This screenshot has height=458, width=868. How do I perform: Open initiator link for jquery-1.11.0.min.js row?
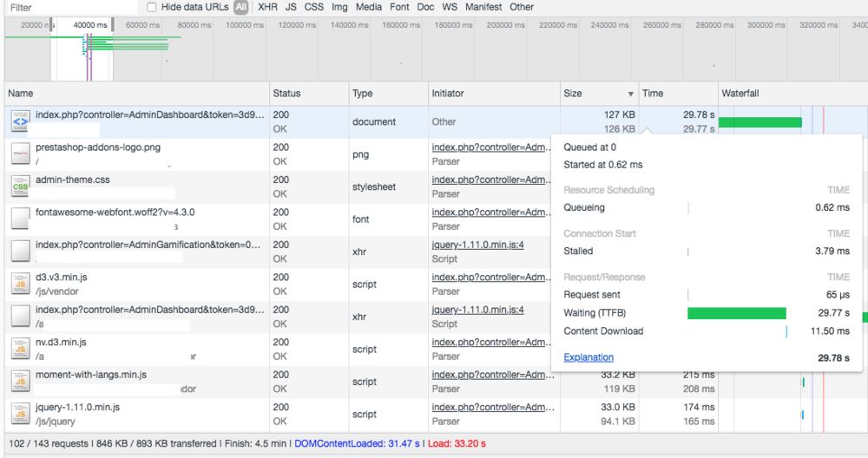click(x=493, y=407)
